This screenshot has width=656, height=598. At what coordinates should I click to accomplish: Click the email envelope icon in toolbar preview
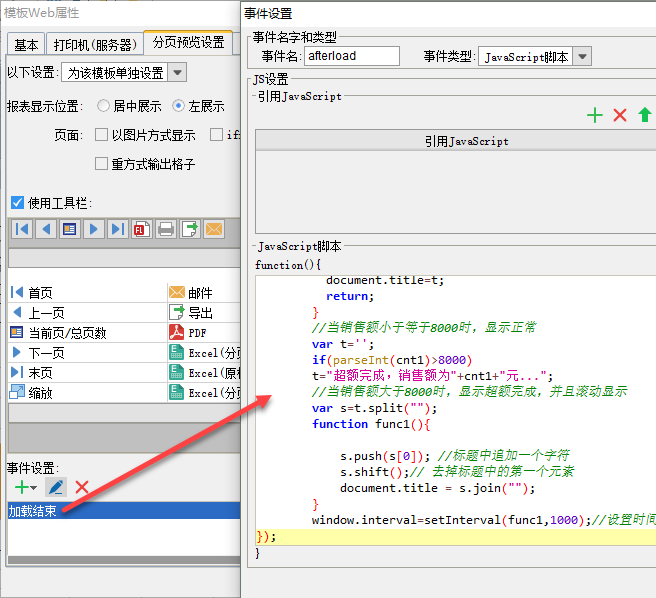coord(214,229)
